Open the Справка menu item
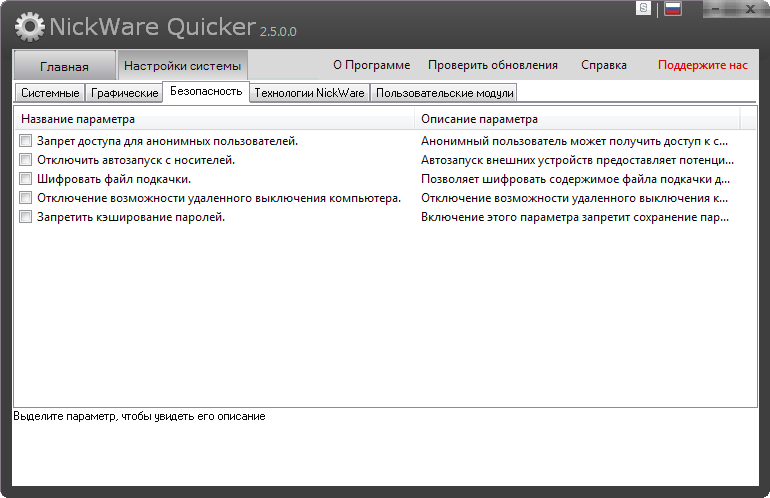770x498 pixels. (604, 65)
